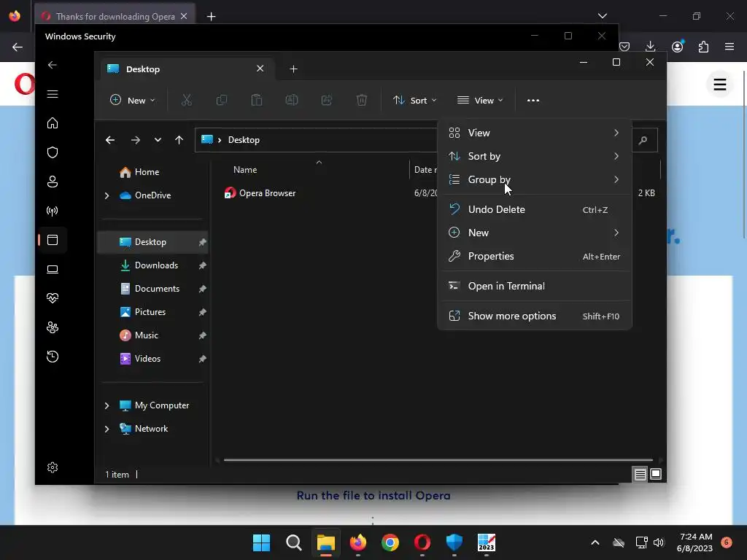Image resolution: width=747 pixels, height=560 pixels.
Task: Open Firefox account profile icon
Action: [677, 47]
